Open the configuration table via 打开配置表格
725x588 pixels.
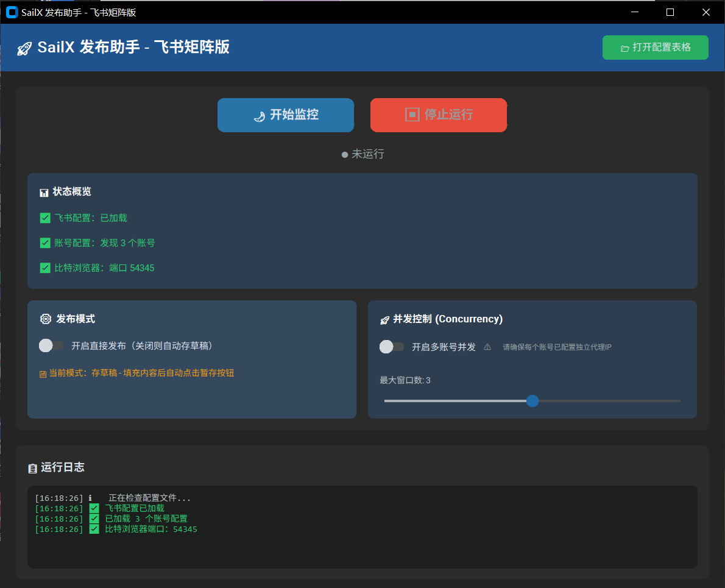point(655,47)
